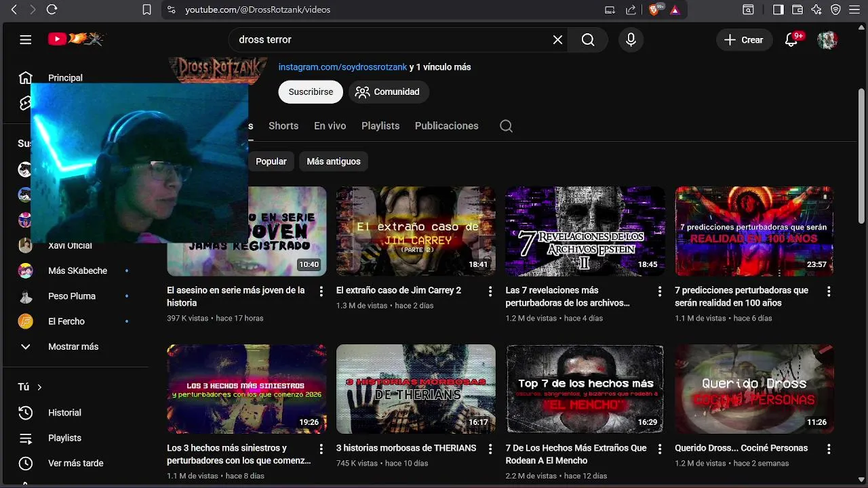Click the Suscribirse button
This screenshot has width=868, height=488.
click(x=311, y=91)
